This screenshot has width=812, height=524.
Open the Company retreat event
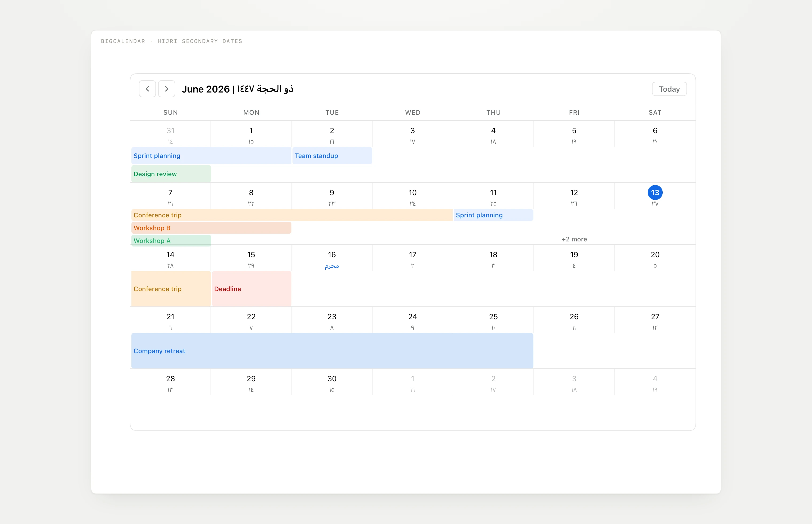pyautogui.click(x=332, y=351)
